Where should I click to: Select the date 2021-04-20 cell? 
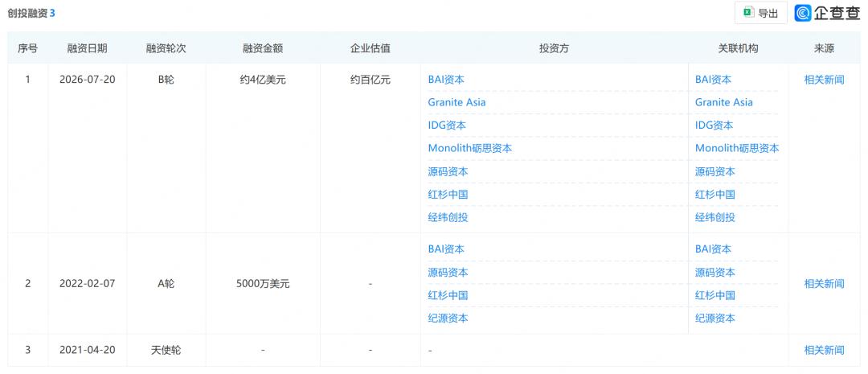click(x=88, y=350)
